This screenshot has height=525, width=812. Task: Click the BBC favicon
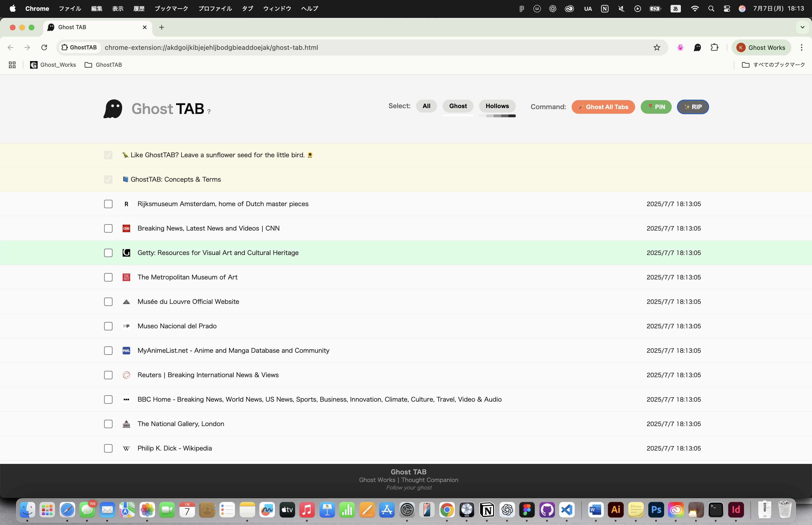(x=126, y=400)
